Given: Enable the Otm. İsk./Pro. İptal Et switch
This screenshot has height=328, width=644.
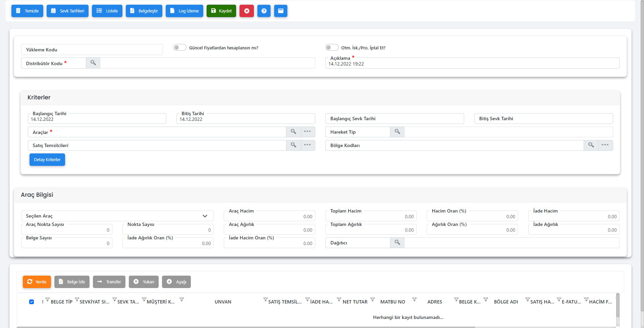Looking at the screenshot, I should tap(332, 48).
